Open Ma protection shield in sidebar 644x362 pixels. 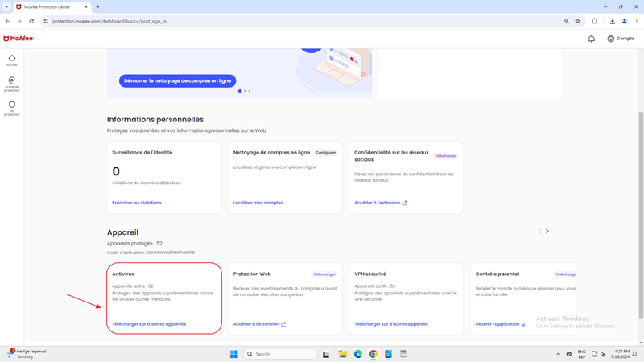[12, 109]
